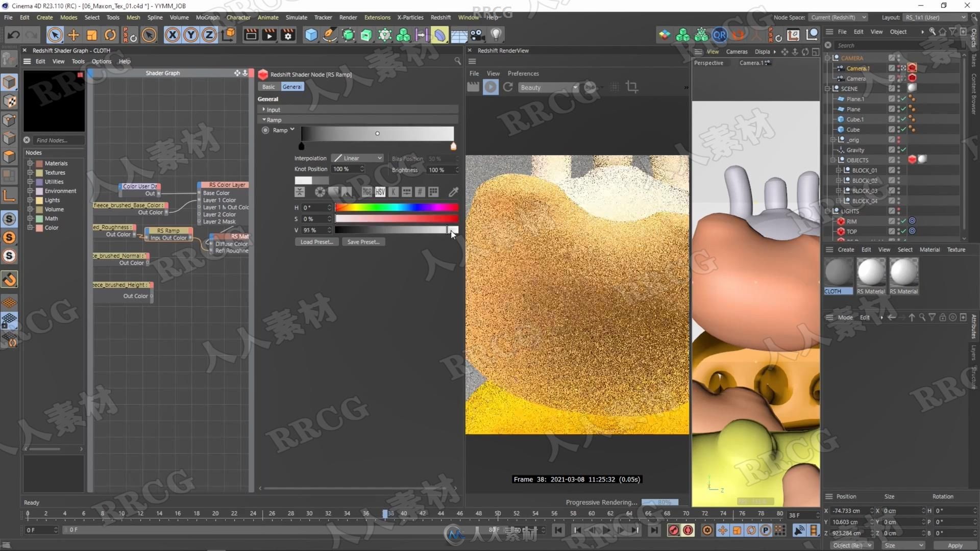The height and width of the screenshot is (551, 980).
Task: Click the Cube primitive icon
Action: (311, 35)
